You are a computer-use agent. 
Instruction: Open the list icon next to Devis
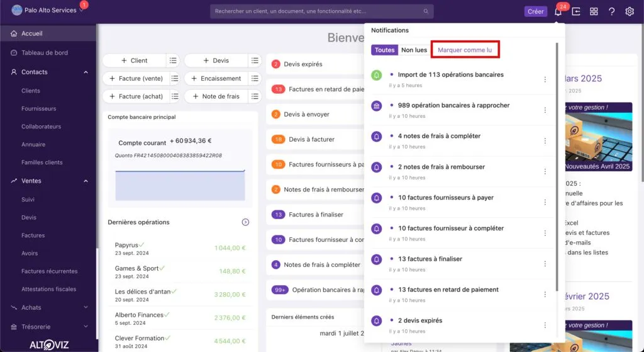pyautogui.click(x=255, y=60)
